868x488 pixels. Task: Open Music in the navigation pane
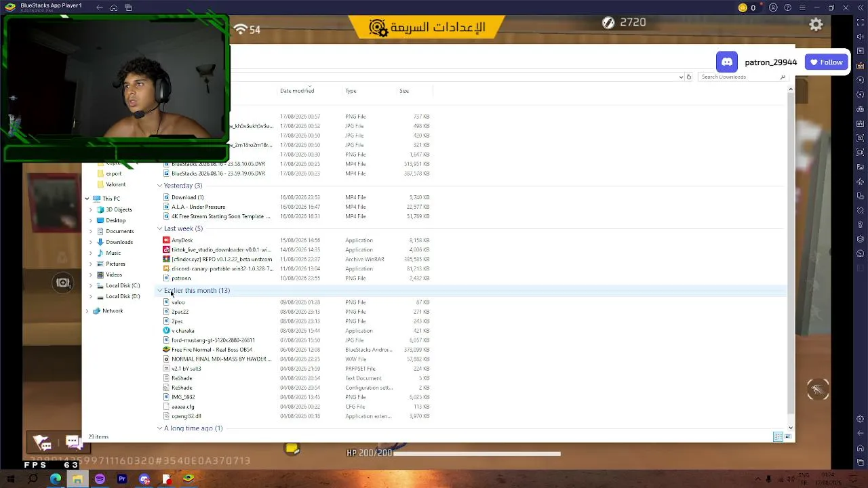tap(113, 253)
